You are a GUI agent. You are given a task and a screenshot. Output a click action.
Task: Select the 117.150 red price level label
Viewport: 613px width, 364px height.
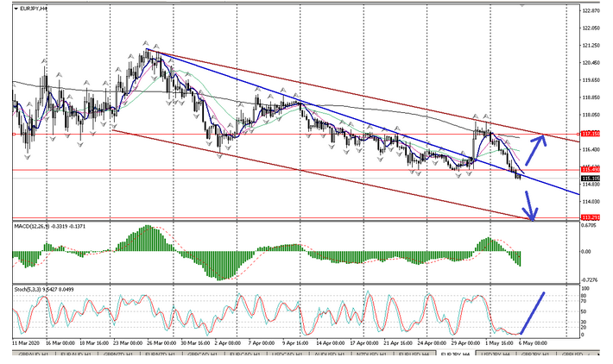(591, 135)
